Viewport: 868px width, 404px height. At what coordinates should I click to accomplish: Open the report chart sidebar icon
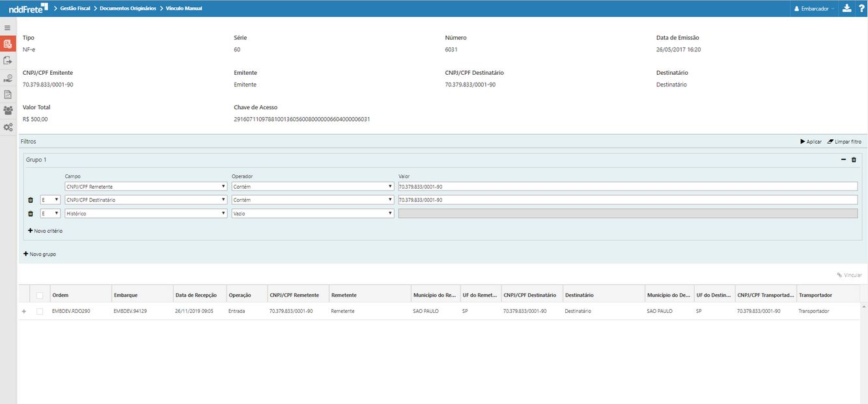click(8, 94)
